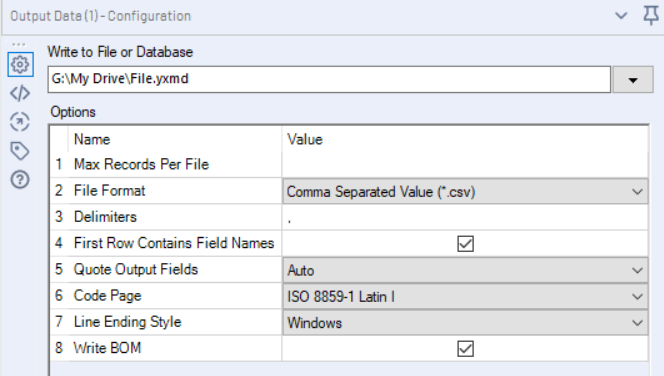The image size is (664, 376).
Task: Click the Options heading
Action: (73, 112)
